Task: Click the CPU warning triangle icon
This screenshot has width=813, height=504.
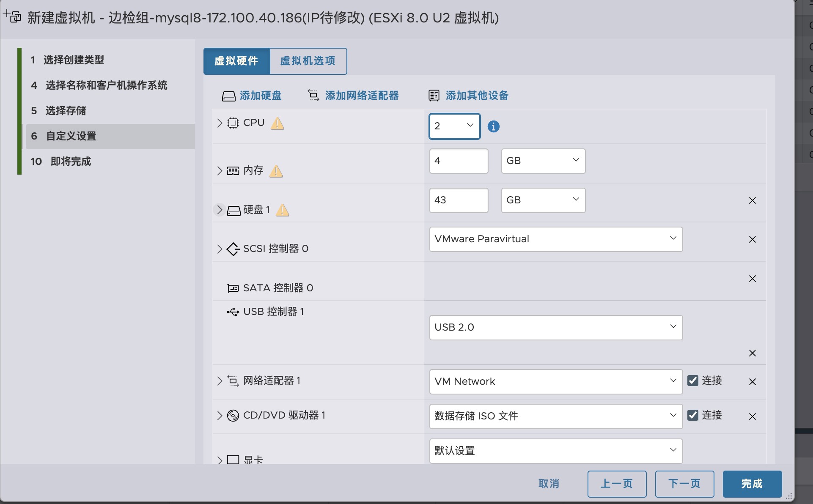Action: click(277, 123)
